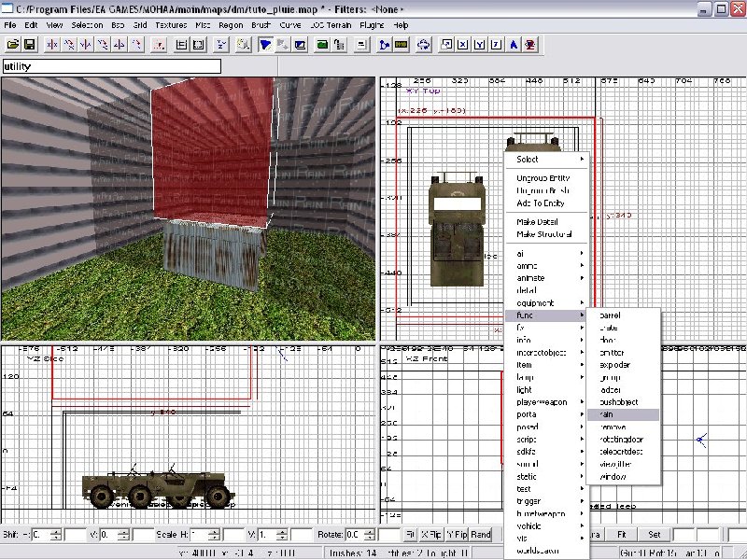Open the Textures menu
Image resolution: width=747 pixels, height=560 pixels.
click(x=171, y=25)
